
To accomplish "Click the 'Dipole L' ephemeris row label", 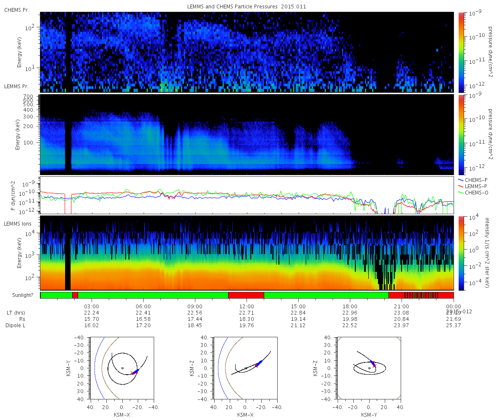I will (15, 325).
